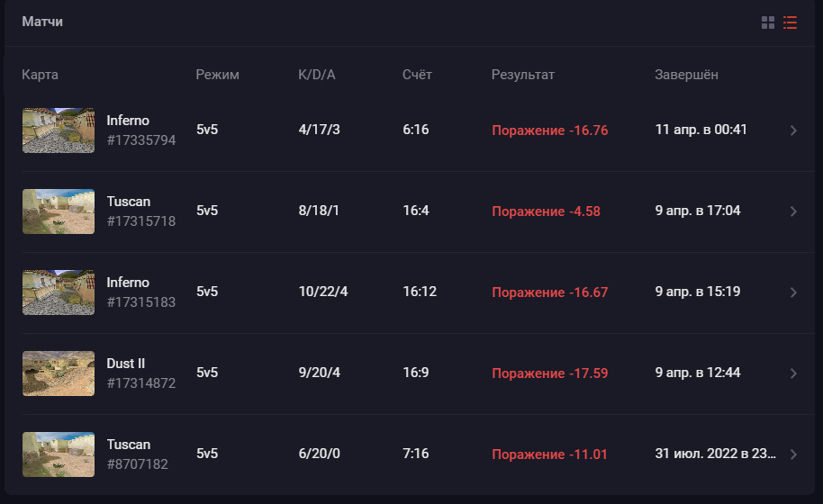Expand Tuscan match #8707182 chevron

pyautogui.click(x=793, y=454)
